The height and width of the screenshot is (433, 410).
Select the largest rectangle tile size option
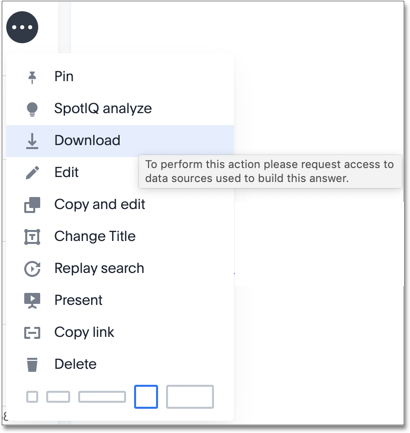[x=190, y=397]
